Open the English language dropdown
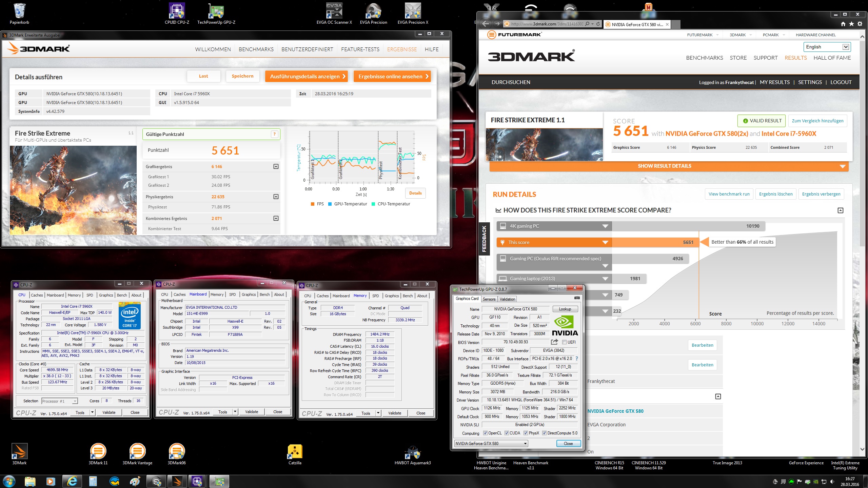Viewport: 868px width, 488px height. pyautogui.click(x=827, y=47)
